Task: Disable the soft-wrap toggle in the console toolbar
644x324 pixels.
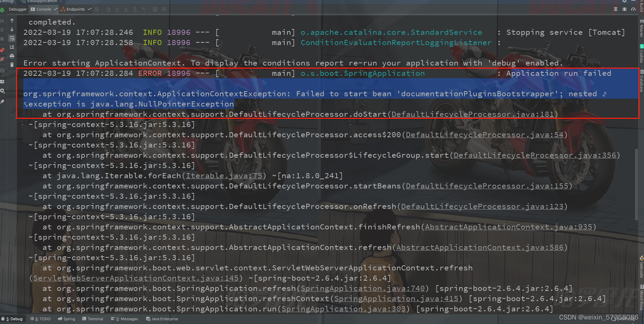Action: pos(12,38)
